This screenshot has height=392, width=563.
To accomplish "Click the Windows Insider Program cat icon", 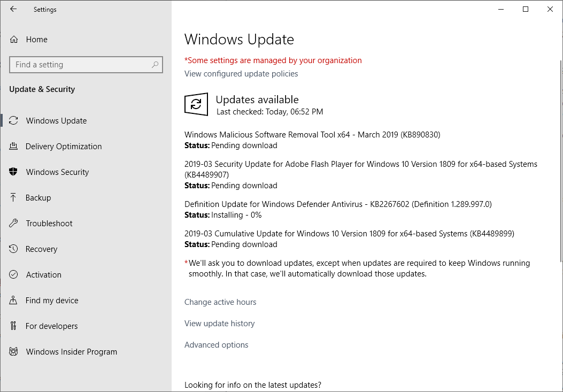I will coord(13,352).
